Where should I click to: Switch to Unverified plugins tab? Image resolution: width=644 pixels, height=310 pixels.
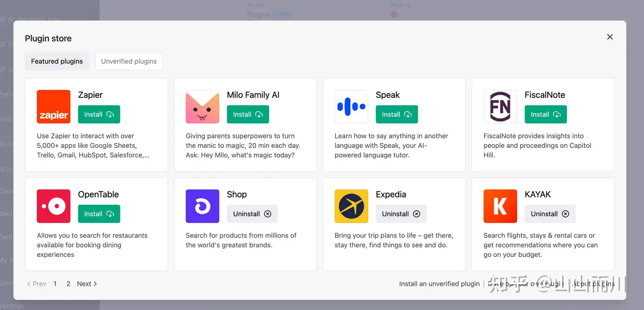129,61
